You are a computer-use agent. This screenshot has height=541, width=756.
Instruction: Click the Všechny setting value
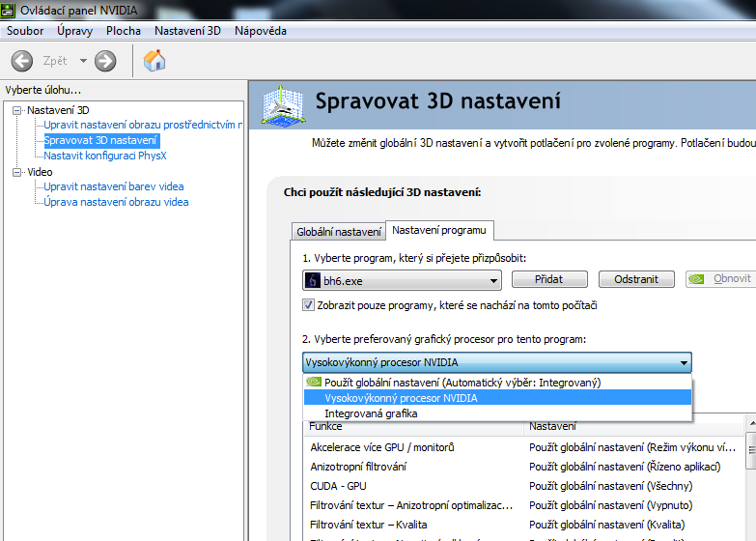coord(610,486)
